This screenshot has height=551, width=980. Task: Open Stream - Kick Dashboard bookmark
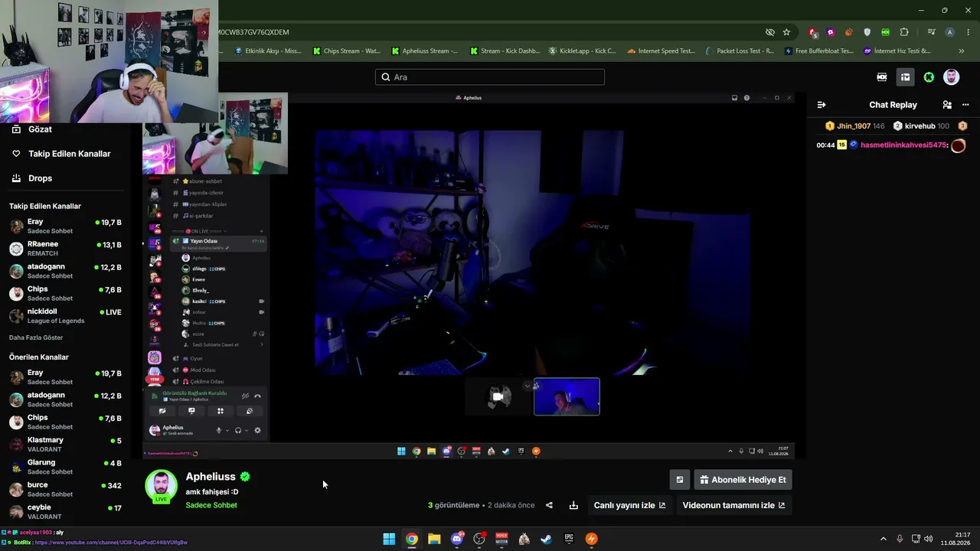point(505,51)
